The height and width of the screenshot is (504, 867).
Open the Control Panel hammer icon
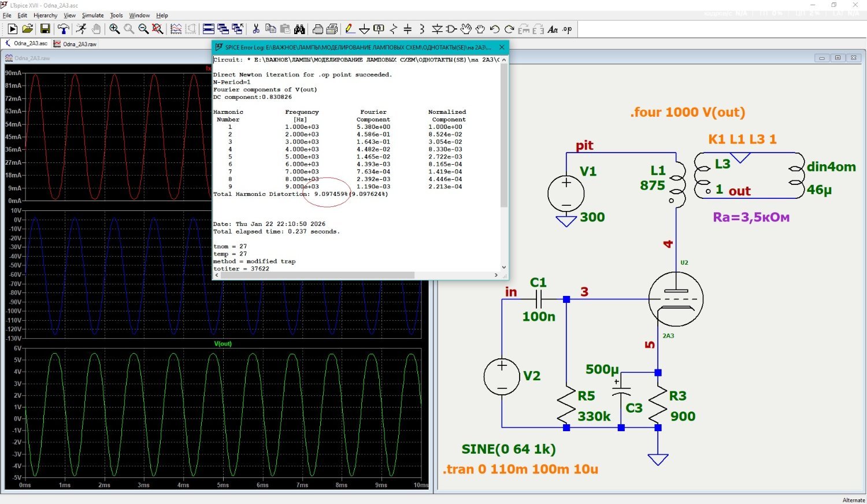click(x=63, y=29)
